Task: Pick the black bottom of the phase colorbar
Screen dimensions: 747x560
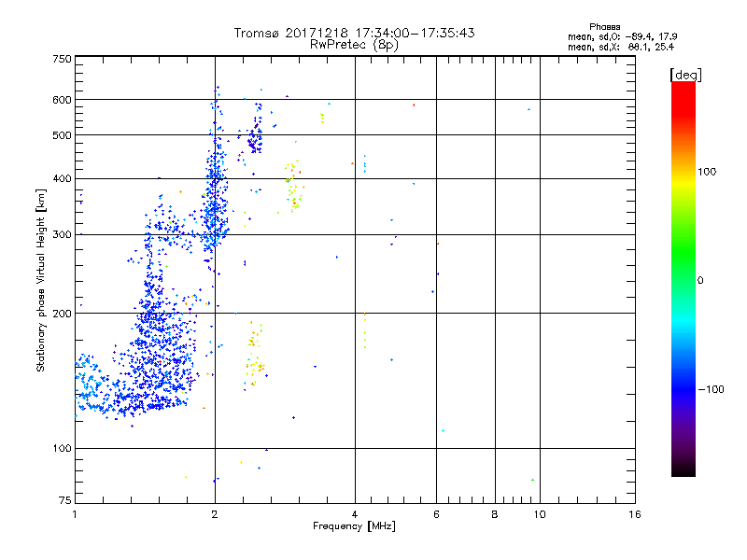Action: click(x=684, y=470)
